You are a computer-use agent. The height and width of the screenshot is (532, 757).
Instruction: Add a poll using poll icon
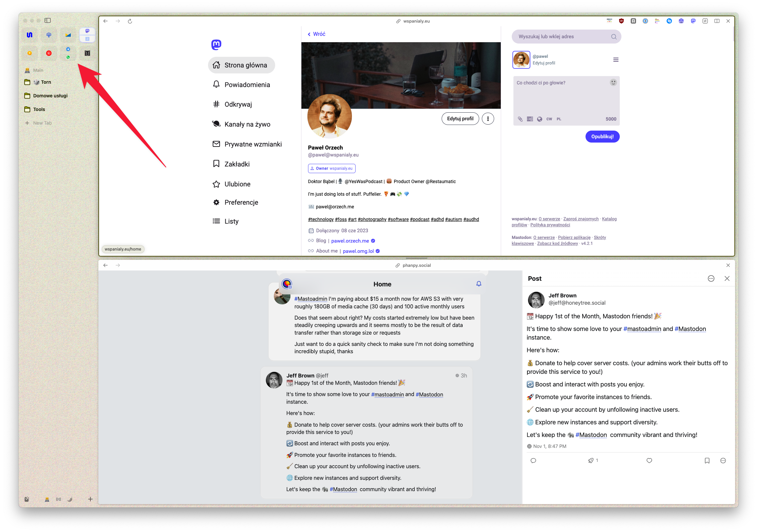[530, 119]
